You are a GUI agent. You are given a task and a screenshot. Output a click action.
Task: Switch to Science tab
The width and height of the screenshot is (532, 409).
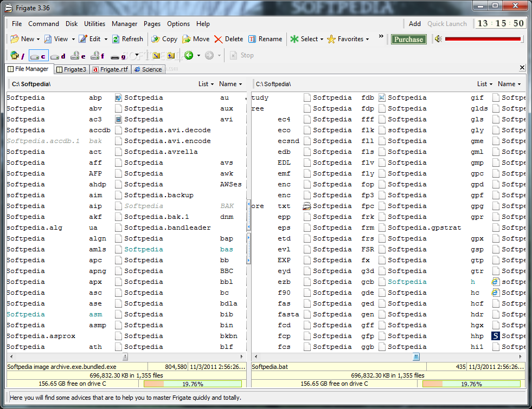click(x=148, y=69)
